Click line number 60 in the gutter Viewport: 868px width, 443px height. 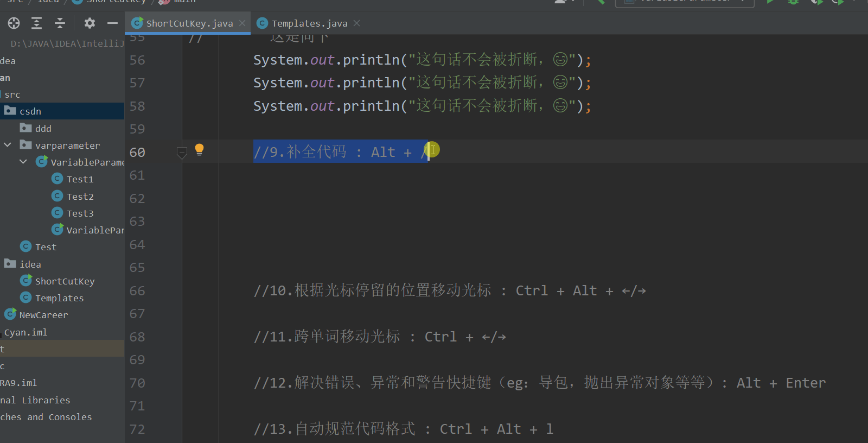pyautogui.click(x=137, y=152)
